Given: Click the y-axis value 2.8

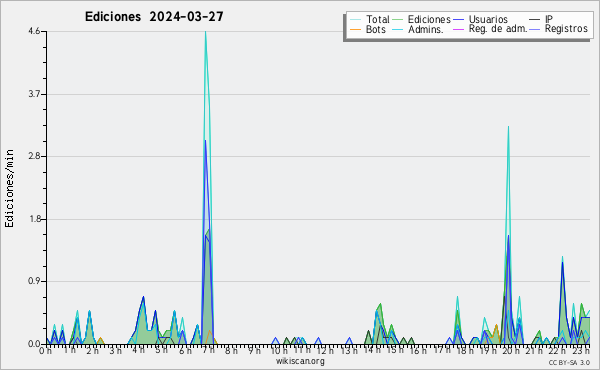Looking at the screenshot, I should (34, 156).
